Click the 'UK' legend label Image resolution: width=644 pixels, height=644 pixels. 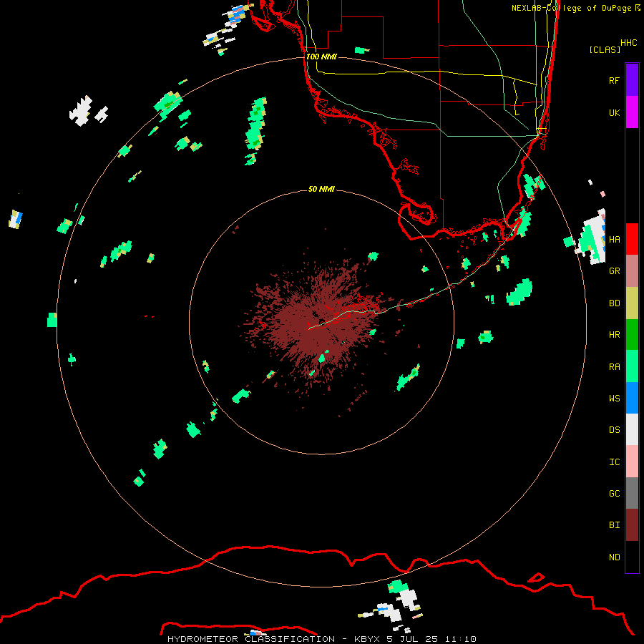pos(614,112)
